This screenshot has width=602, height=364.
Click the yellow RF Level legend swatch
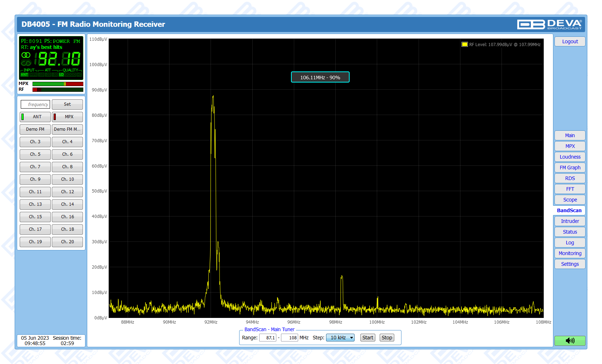464,45
